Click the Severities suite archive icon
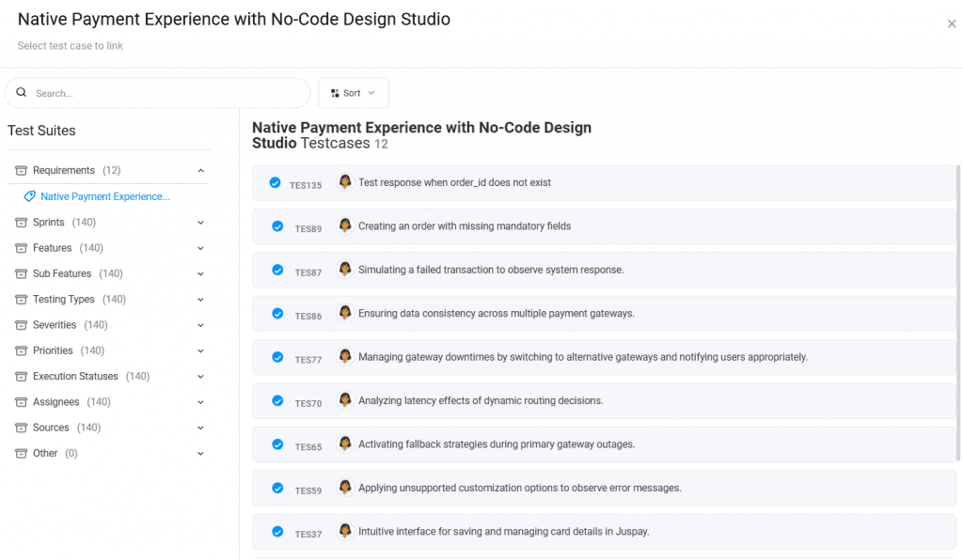 tap(21, 325)
